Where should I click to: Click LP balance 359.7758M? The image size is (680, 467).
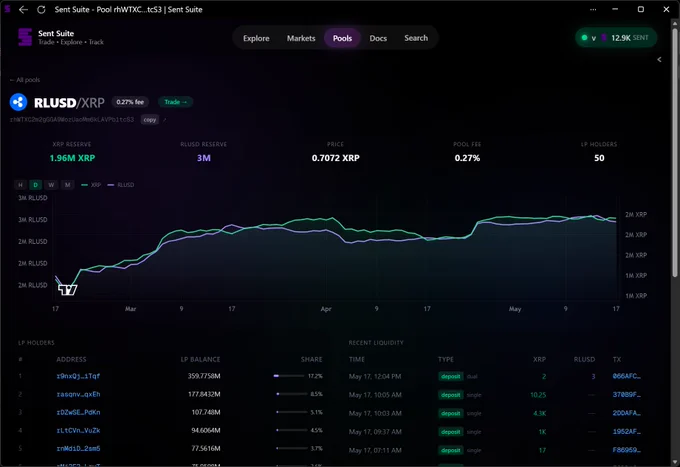click(204, 376)
